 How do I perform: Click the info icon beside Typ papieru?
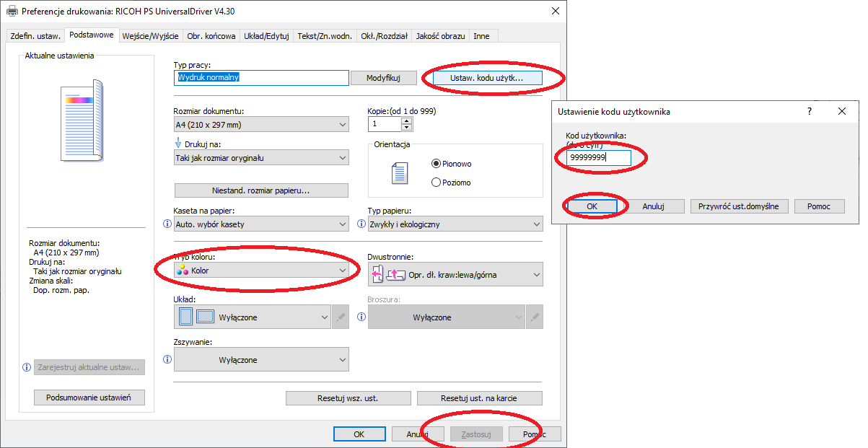click(360, 224)
